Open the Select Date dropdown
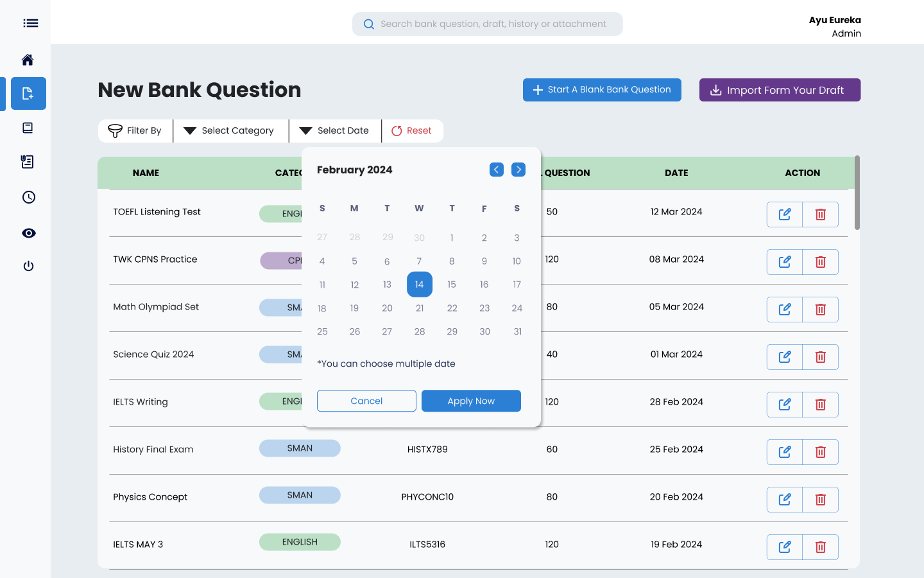The width and height of the screenshot is (924, 578). click(335, 131)
